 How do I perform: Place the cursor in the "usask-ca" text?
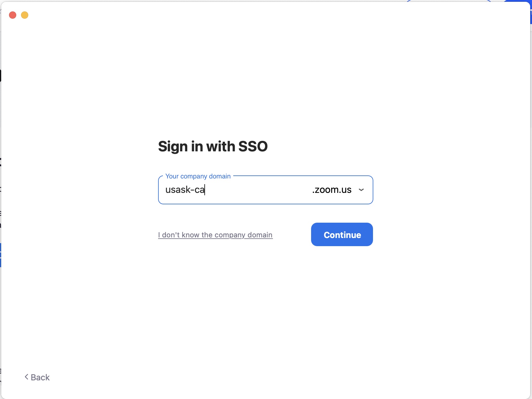point(185,190)
